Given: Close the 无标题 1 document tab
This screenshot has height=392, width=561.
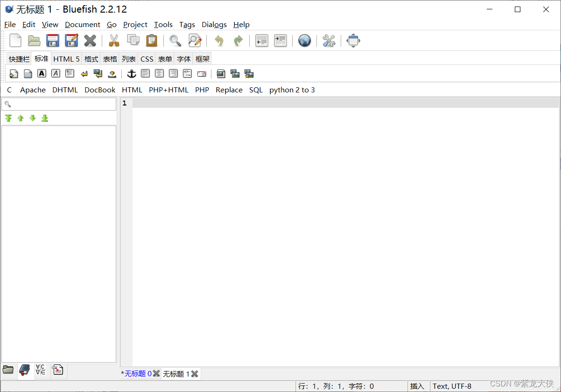Looking at the screenshot, I should [x=195, y=374].
